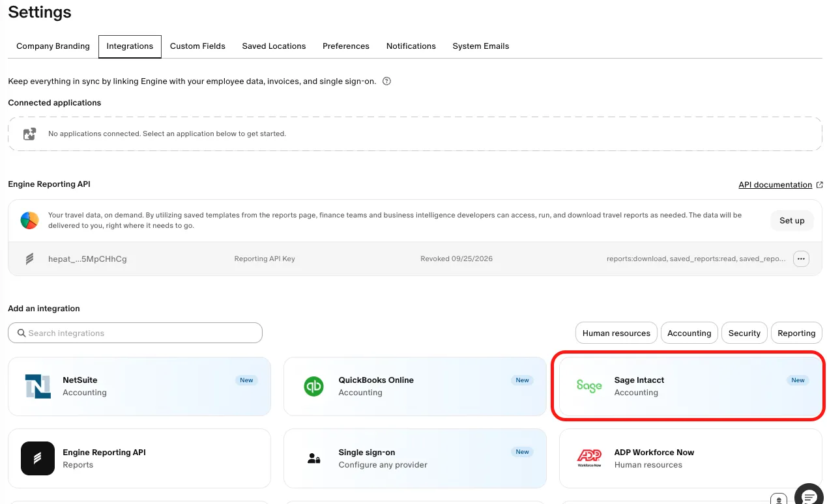Open the QuickBooks Online integration card
The width and height of the screenshot is (827, 504).
click(415, 386)
